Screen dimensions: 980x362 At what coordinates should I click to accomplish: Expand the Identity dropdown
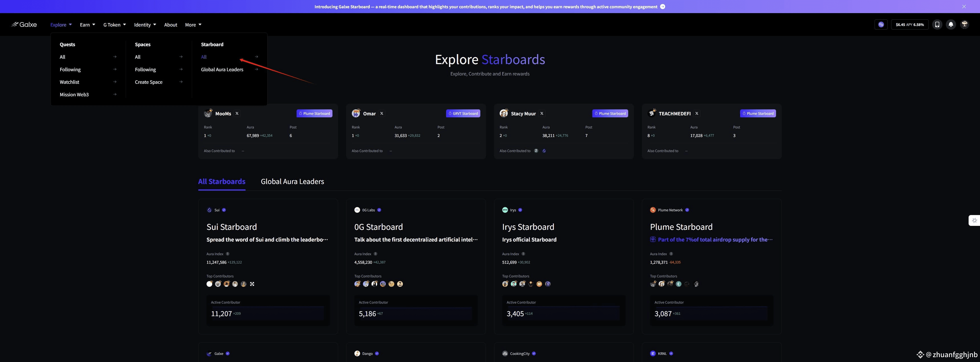[145, 25]
